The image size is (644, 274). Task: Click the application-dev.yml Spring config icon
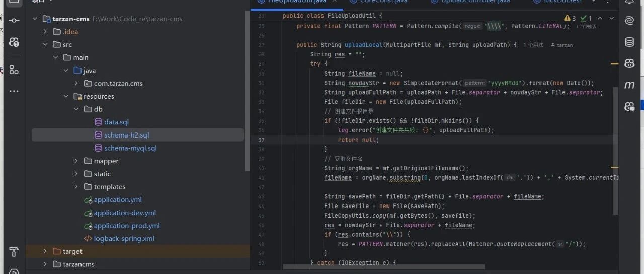pyautogui.click(x=88, y=213)
